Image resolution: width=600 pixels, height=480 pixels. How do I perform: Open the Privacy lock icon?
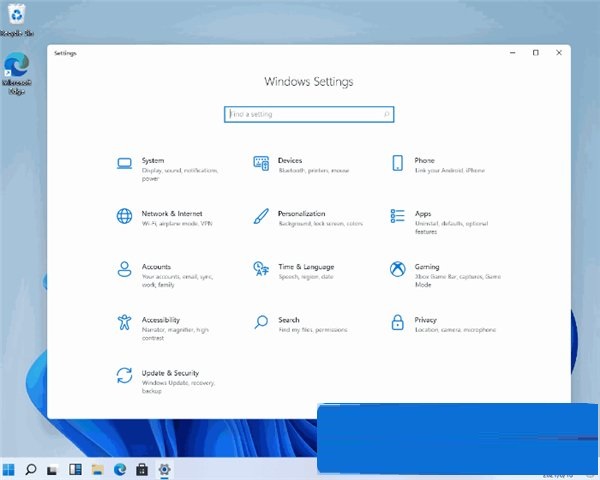tap(397, 323)
